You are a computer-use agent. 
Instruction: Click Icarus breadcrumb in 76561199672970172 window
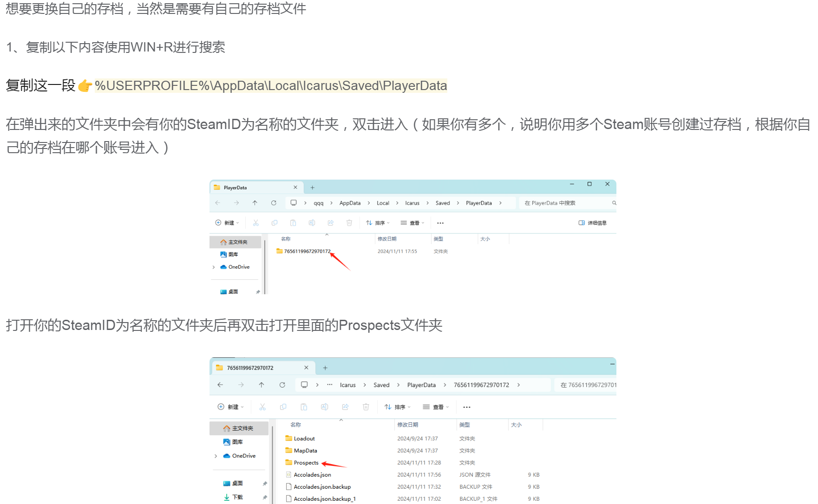[347, 385]
